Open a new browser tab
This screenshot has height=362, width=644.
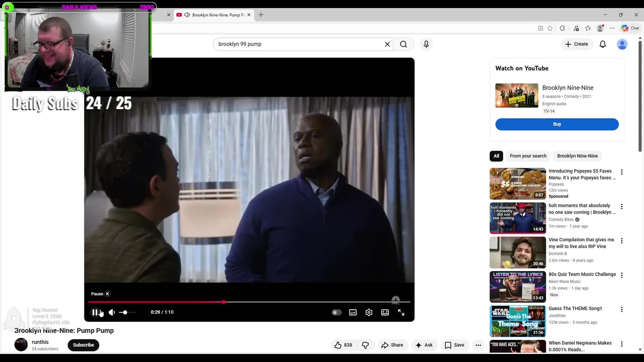click(261, 15)
